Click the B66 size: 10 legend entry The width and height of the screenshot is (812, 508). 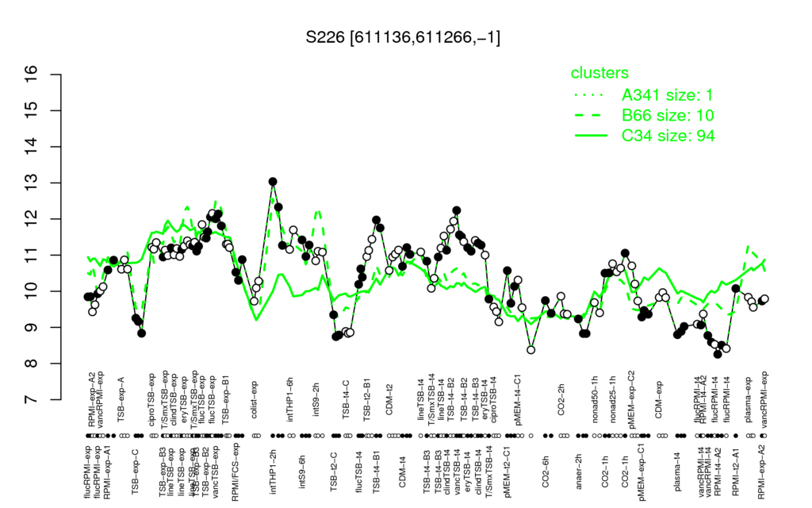point(668,115)
